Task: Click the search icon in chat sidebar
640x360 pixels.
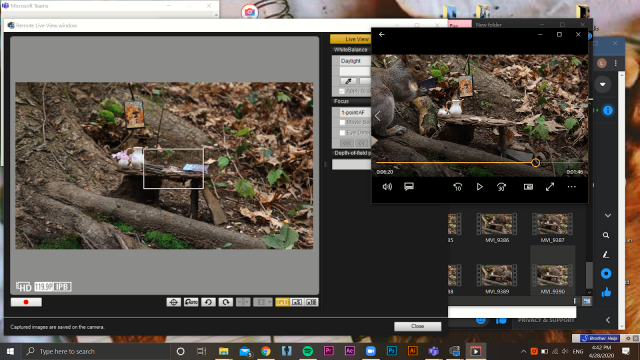Action: [606, 236]
